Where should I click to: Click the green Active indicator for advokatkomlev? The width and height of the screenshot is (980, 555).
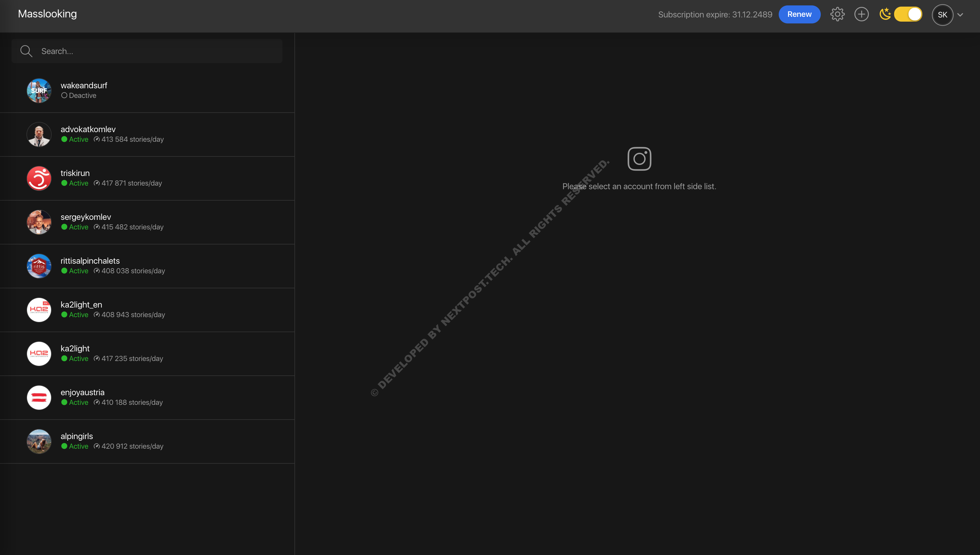[x=64, y=140]
